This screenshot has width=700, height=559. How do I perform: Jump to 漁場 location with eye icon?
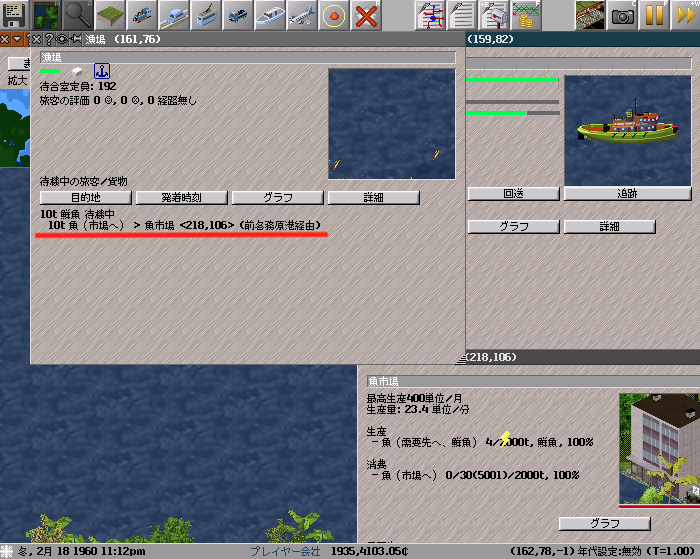[x=62, y=39]
